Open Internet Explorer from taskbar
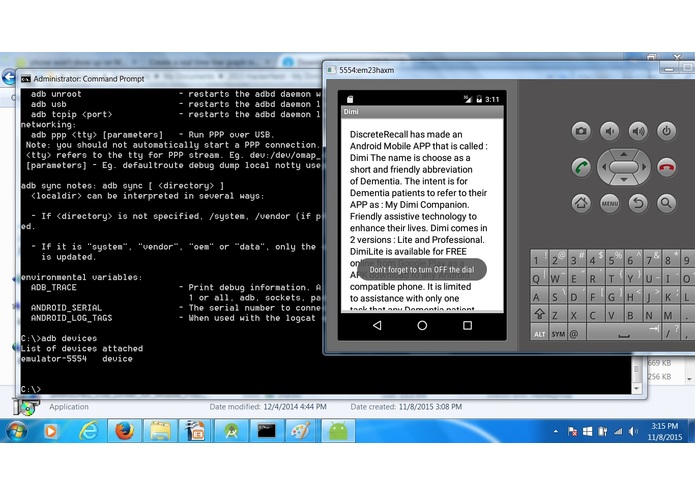Viewport: 695px width, 494px height. tap(88, 431)
